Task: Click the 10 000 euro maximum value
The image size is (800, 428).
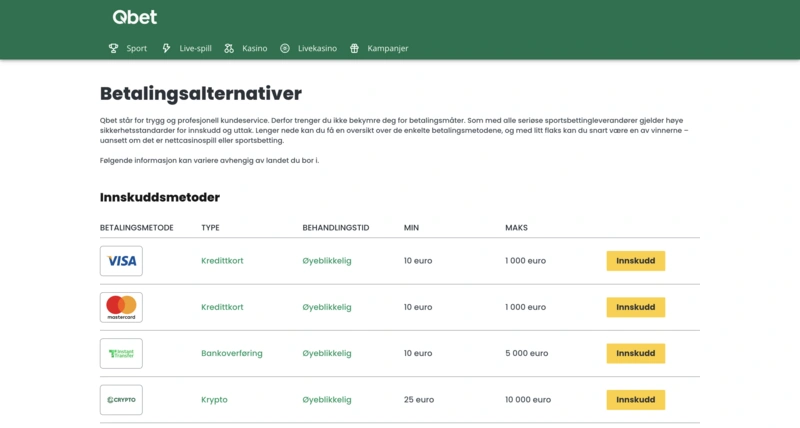Action: (x=528, y=399)
